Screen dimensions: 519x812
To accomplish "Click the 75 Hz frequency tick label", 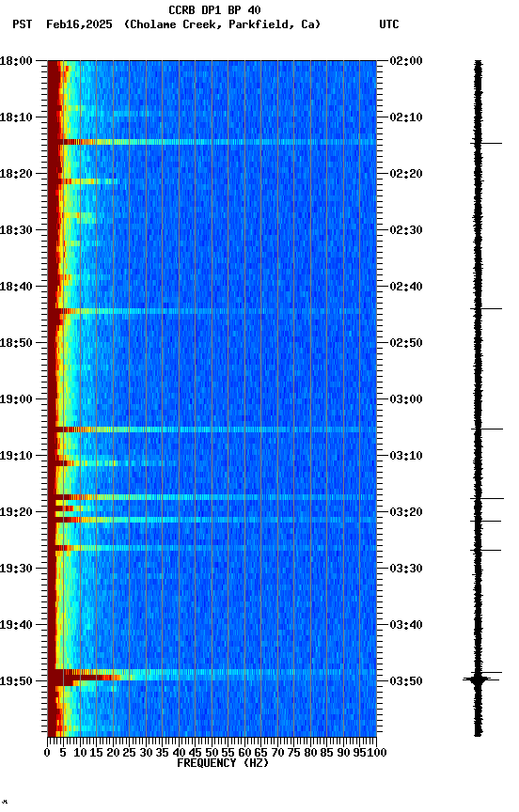I will coord(293,753).
